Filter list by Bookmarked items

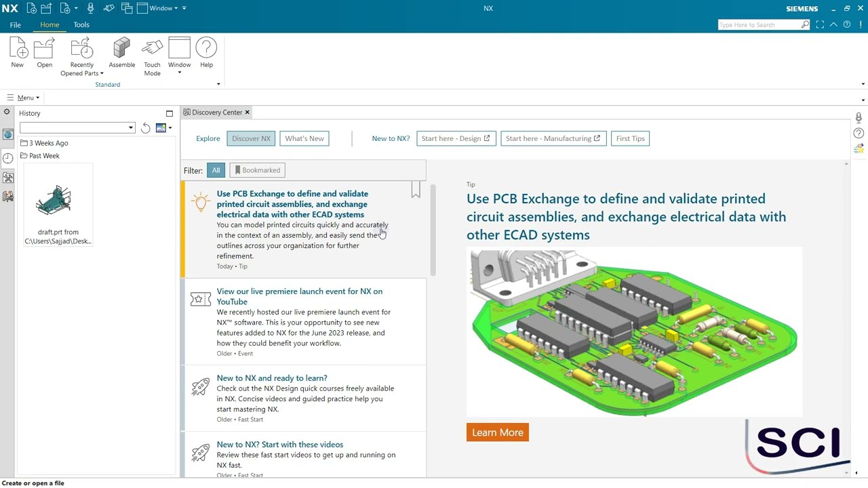tap(258, 170)
